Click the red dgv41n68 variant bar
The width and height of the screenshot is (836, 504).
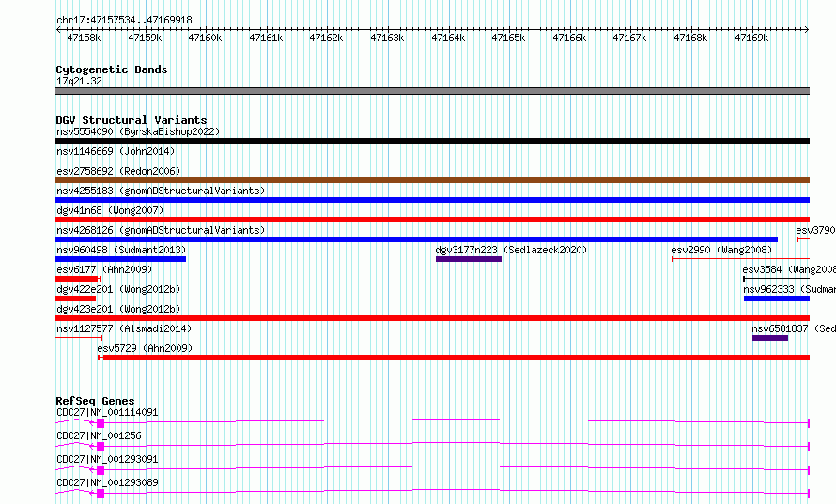click(432, 220)
